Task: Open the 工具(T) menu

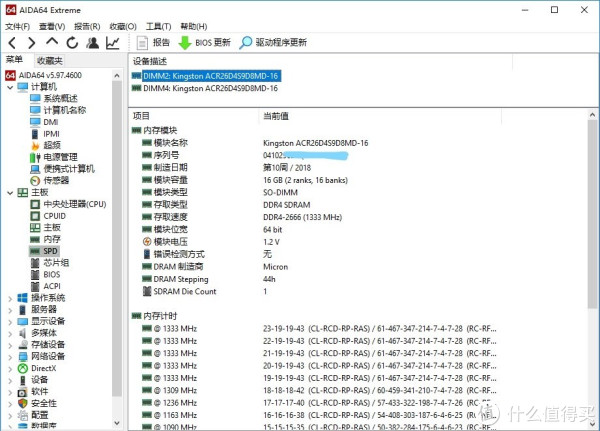Action: (x=157, y=26)
